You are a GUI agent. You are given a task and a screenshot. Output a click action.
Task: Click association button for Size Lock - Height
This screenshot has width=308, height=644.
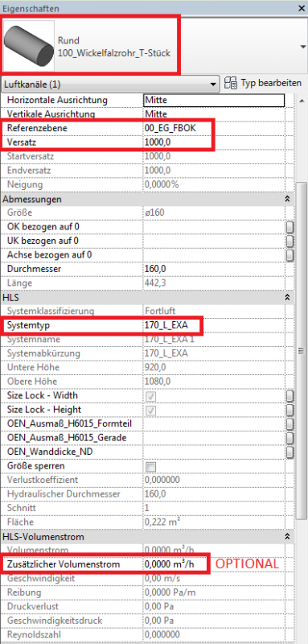(290, 410)
